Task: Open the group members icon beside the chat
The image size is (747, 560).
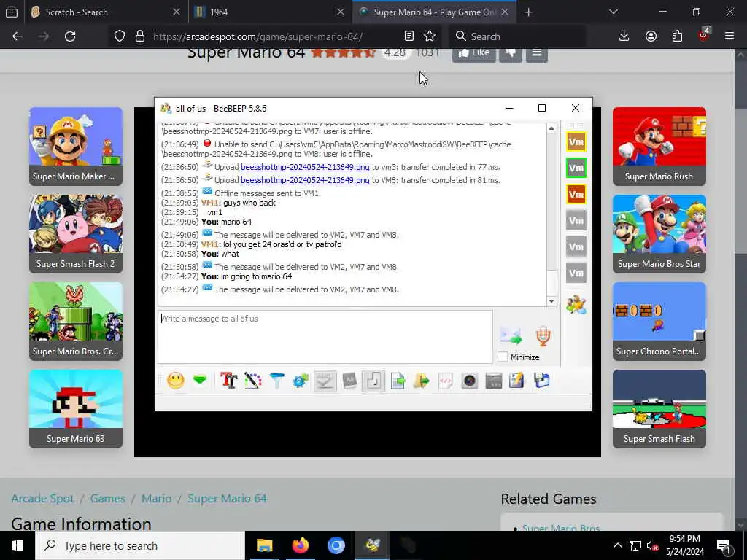Action: (x=576, y=305)
